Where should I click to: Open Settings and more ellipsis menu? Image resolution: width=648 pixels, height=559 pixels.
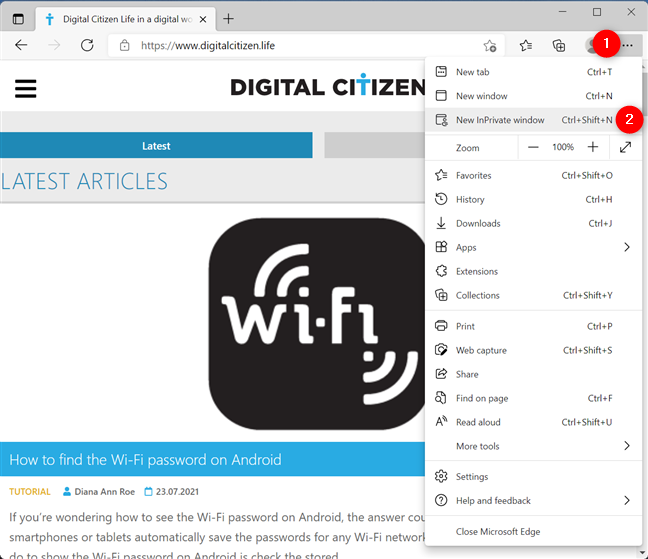[627, 45]
